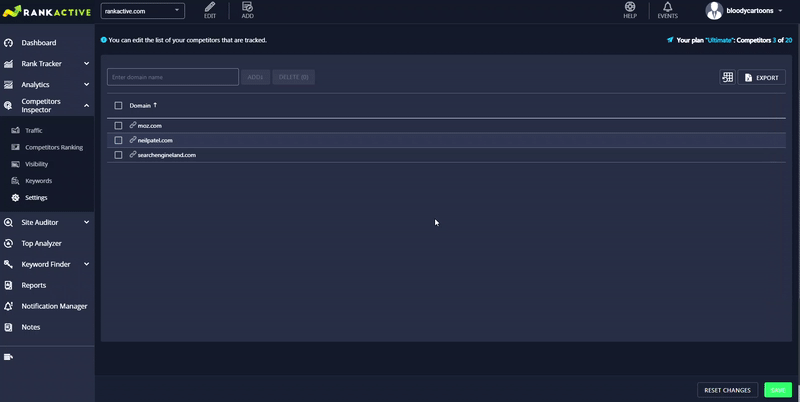Click the RESET CHANGES button
Image resolution: width=800 pixels, height=402 pixels.
pyautogui.click(x=728, y=390)
